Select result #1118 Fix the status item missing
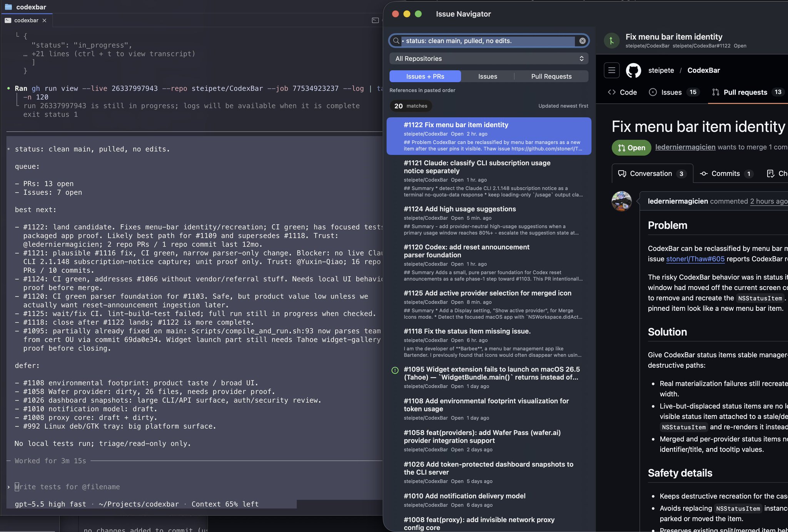 [x=489, y=343]
